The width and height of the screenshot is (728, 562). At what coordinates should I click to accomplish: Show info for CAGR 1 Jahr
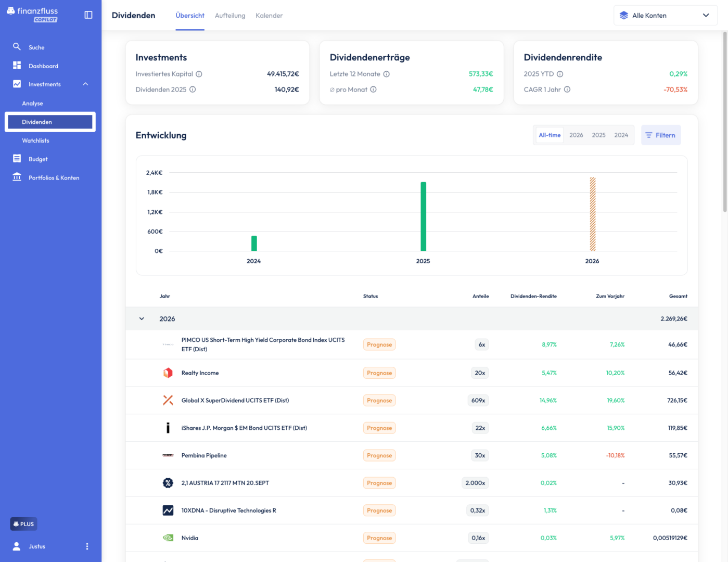pos(567,90)
